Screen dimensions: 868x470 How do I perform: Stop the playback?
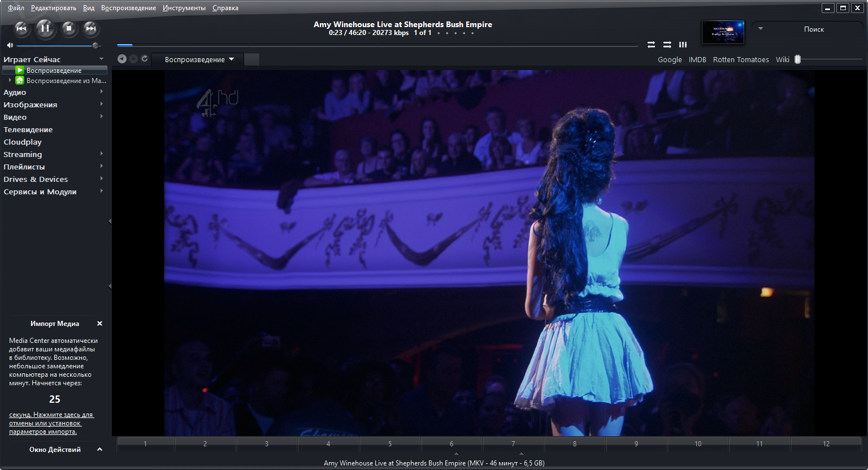[x=69, y=28]
